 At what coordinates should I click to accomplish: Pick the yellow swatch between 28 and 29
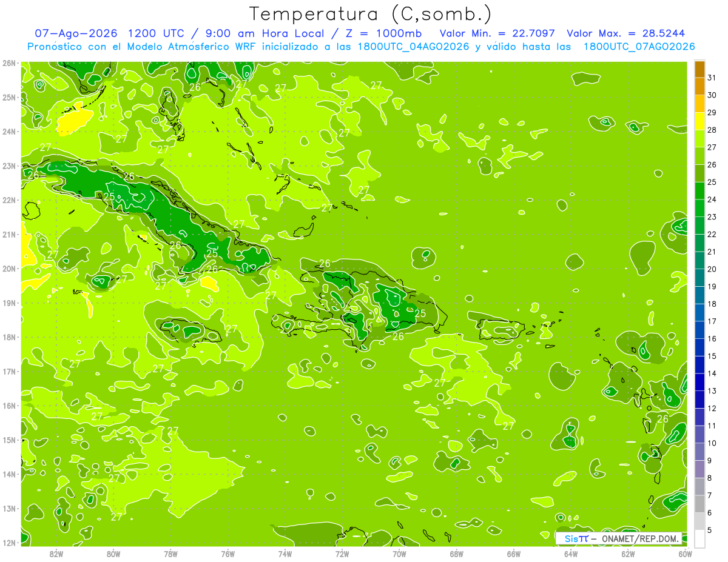click(x=699, y=121)
